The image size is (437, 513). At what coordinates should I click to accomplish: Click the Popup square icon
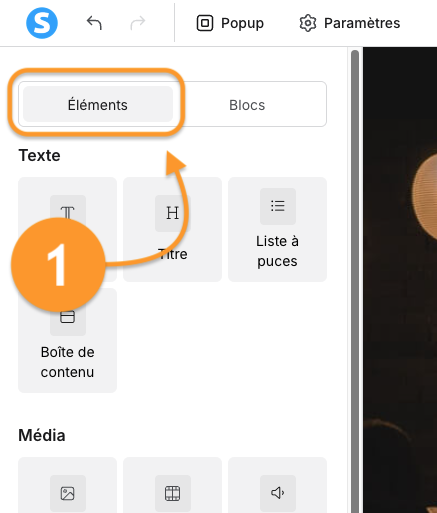[x=205, y=23]
